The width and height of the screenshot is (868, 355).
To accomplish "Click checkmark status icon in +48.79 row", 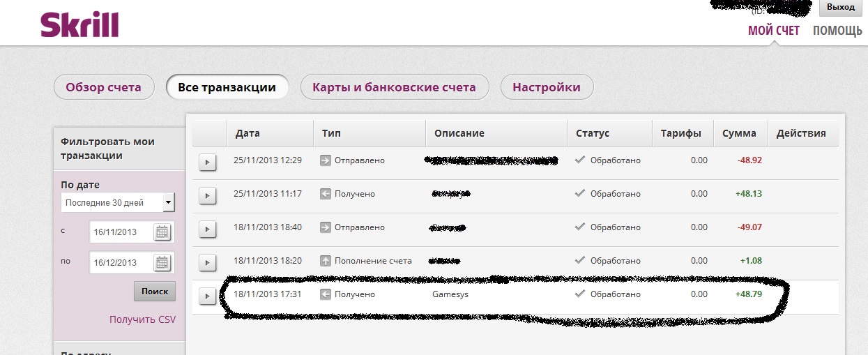I will click(580, 294).
